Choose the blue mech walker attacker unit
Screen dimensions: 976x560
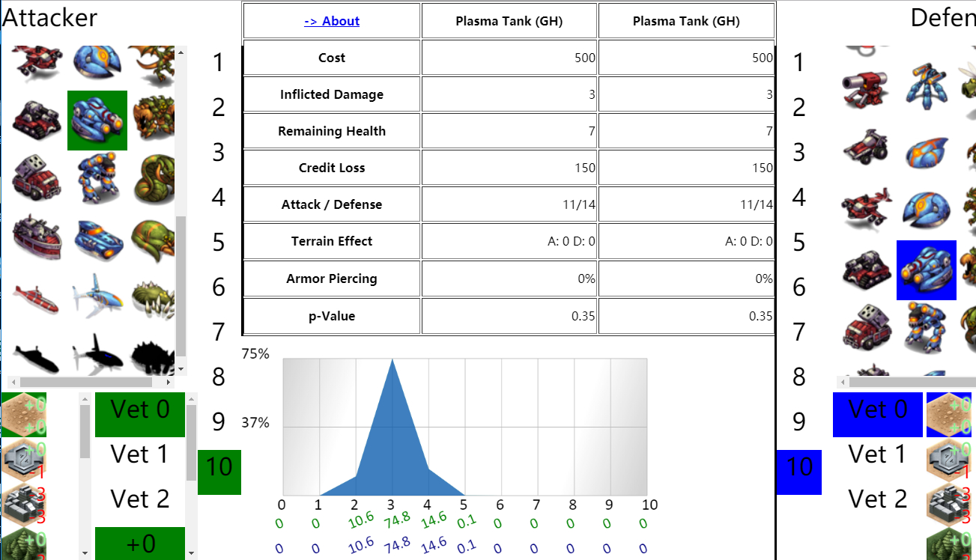click(97, 180)
